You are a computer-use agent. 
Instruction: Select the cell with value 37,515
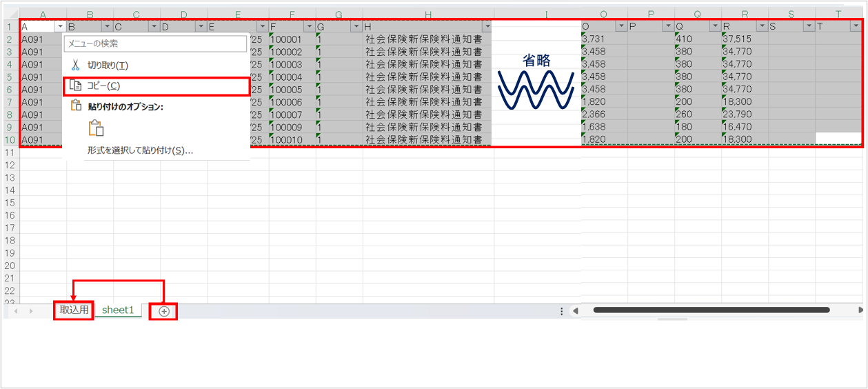[x=745, y=39]
